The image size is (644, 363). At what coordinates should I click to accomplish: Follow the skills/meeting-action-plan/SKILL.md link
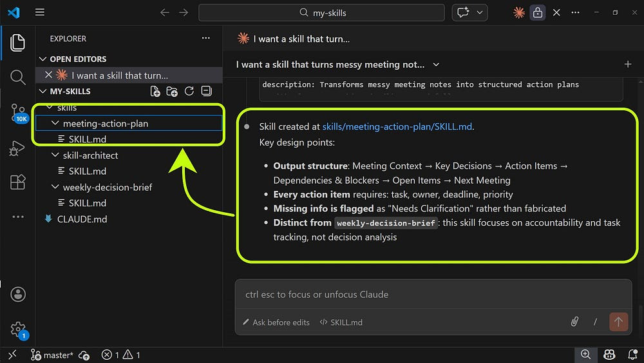click(397, 126)
